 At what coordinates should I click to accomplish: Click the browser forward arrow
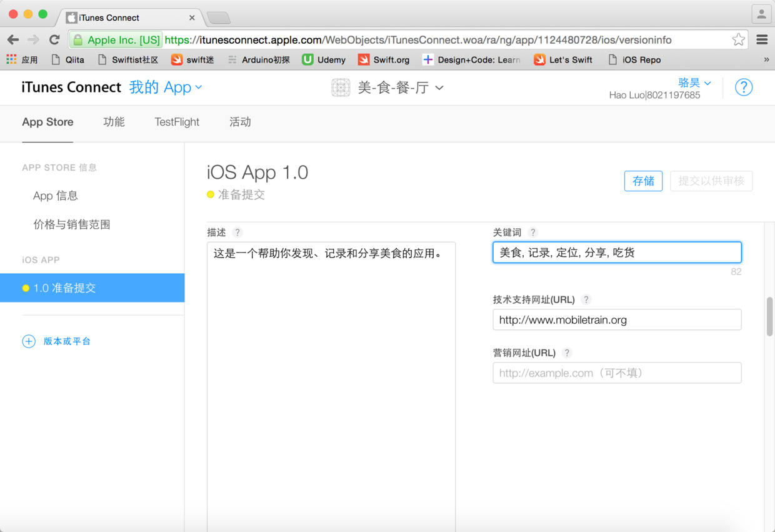click(34, 40)
